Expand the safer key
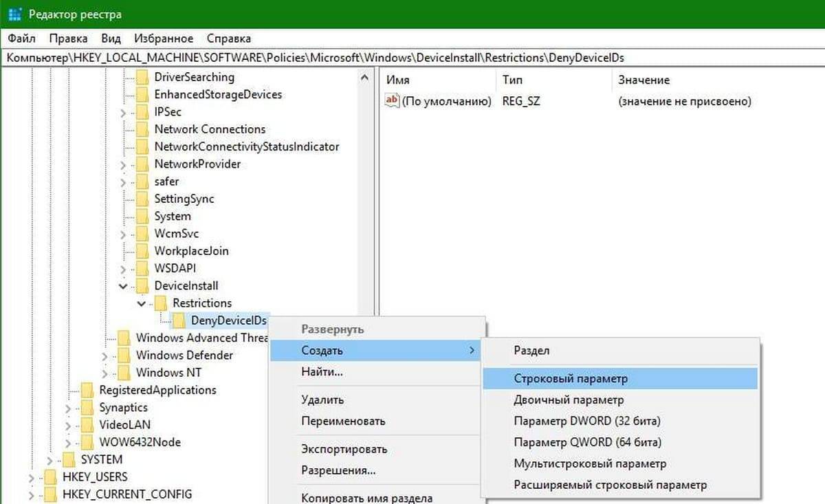Image resolution: width=825 pixels, height=504 pixels. 123,182
